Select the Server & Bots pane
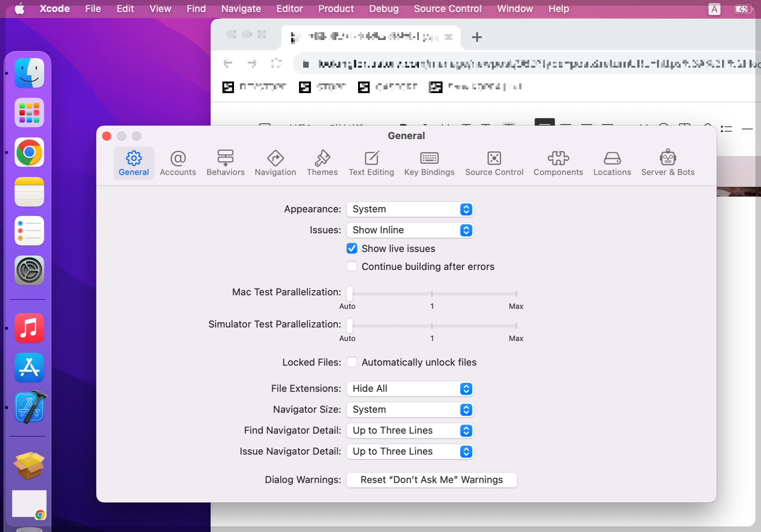Image resolution: width=761 pixels, height=532 pixels. click(667, 163)
